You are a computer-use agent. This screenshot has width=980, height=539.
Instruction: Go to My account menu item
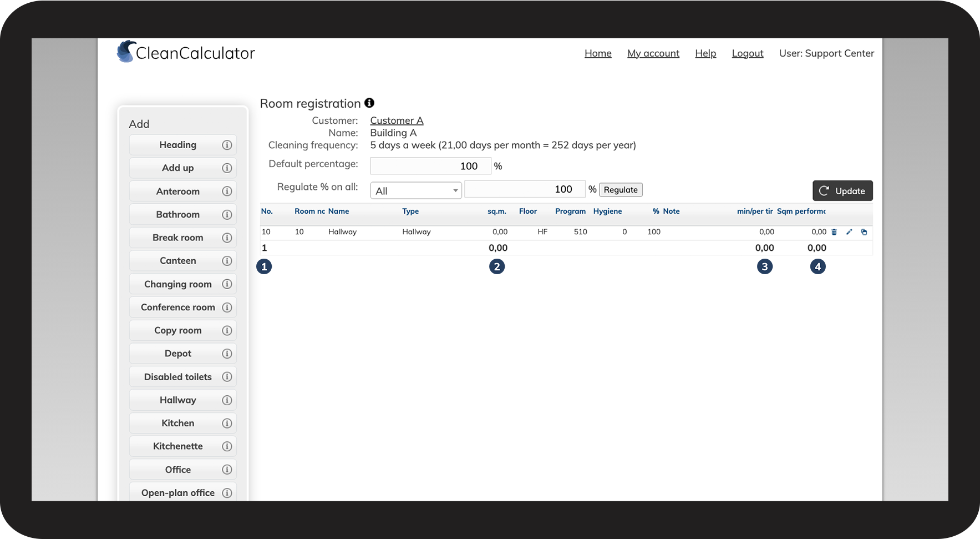pos(653,53)
